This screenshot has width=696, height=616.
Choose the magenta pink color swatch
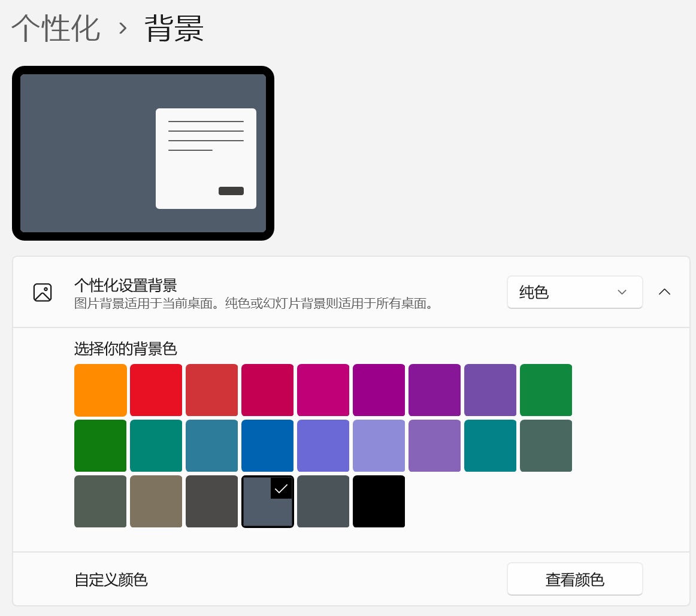pos(323,390)
